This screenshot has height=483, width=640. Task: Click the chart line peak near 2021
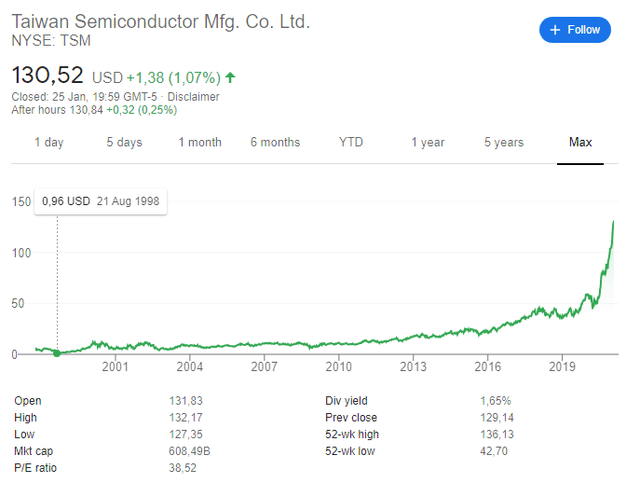(x=612, y=222)
